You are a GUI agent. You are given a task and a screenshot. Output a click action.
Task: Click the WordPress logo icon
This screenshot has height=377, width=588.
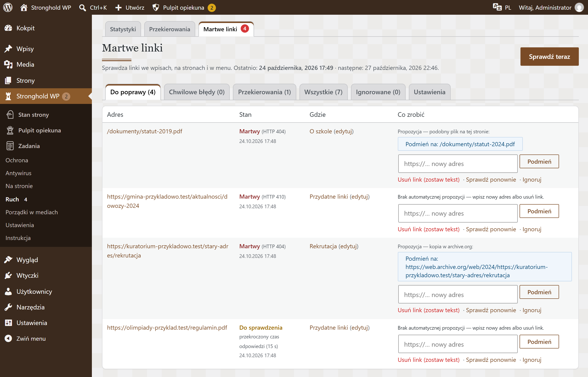[x=8, y=7]
